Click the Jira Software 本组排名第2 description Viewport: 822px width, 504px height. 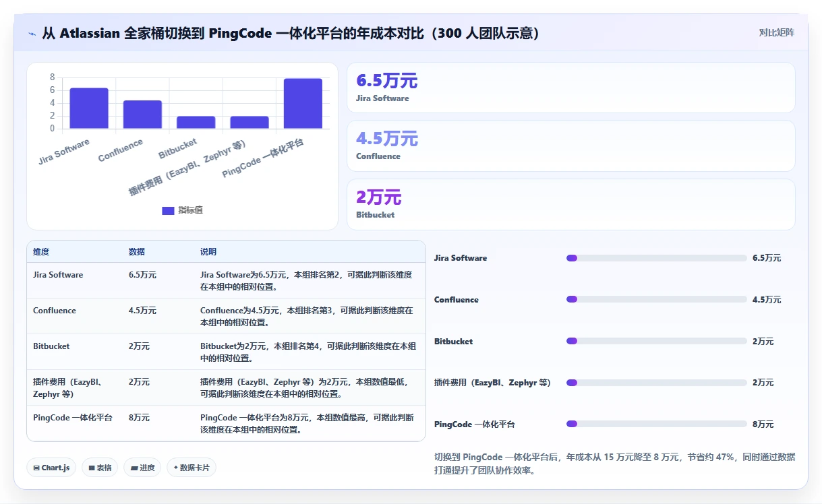pyautogui.click(x=307, y=280)
